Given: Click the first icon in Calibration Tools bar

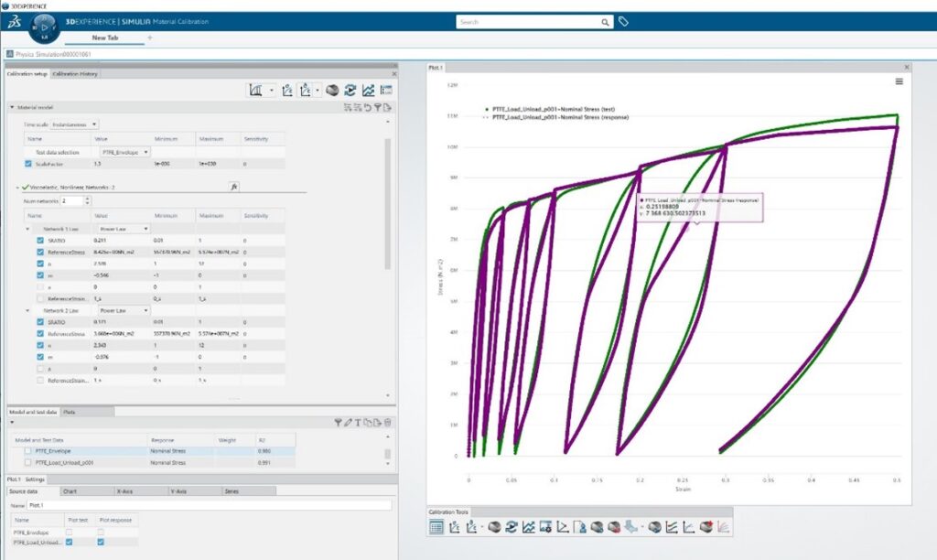Looking at the screenshot, I should (x=436, y=526).
